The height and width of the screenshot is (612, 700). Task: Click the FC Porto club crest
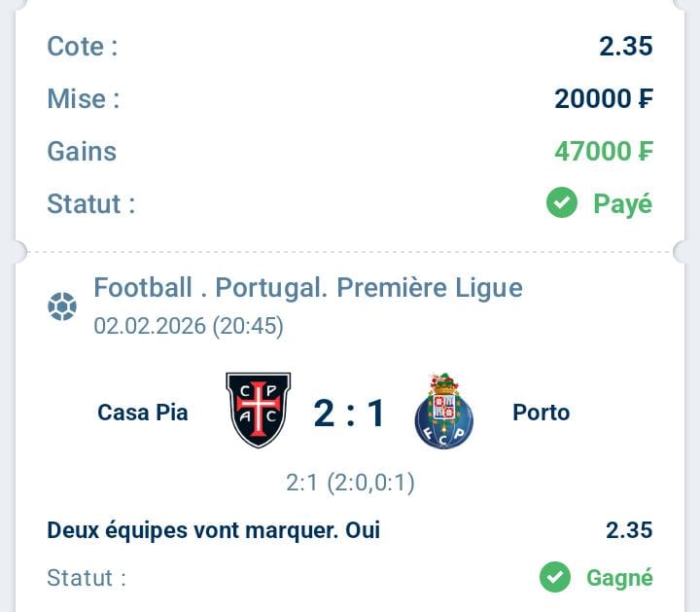pyautogui.click(x=443, y=411)
